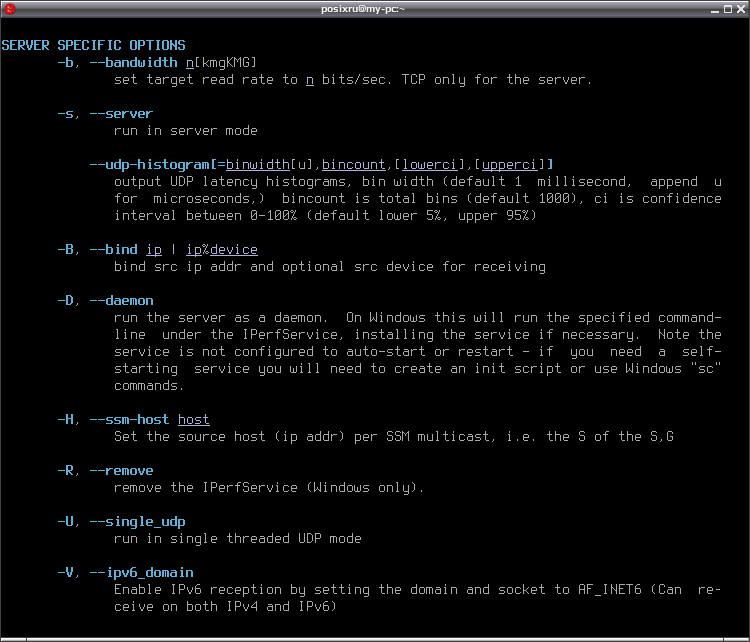Close the posixru@my-pc terminal window
The image size is (750, 642).
(741, 9)
